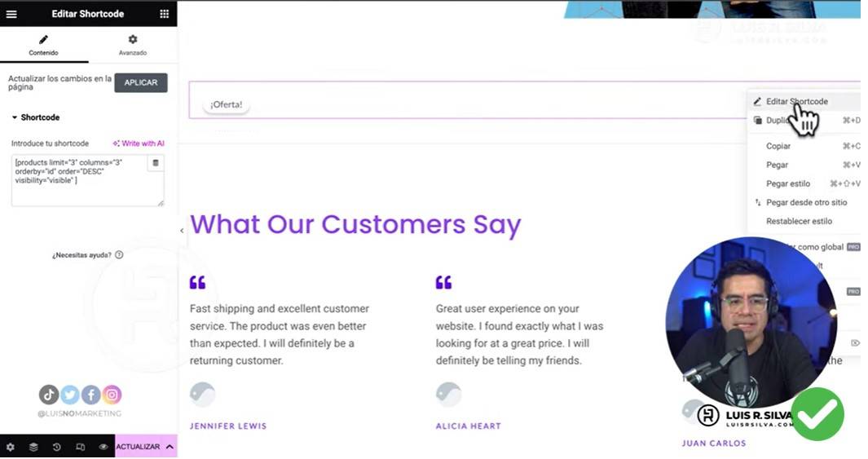Expand the save options arrow next to Actualizar
This screenshot has width=868, height=459.
pos(170,447)
